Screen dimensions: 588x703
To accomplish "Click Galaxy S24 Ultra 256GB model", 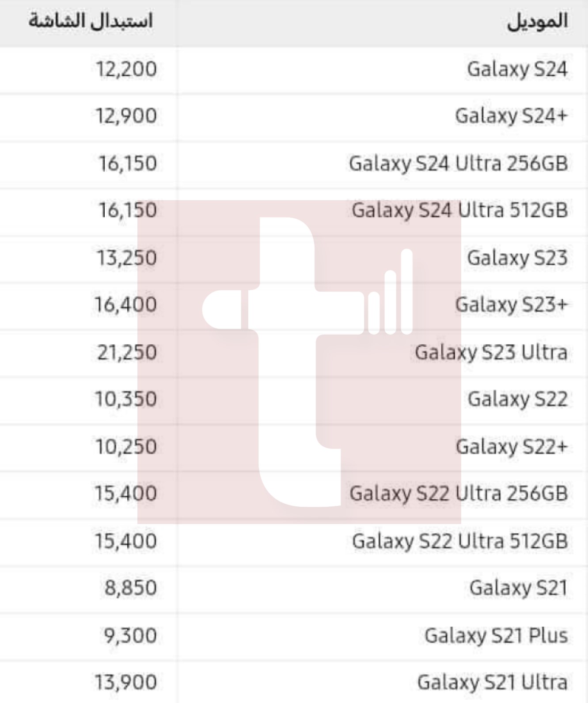I will (458, 163).
